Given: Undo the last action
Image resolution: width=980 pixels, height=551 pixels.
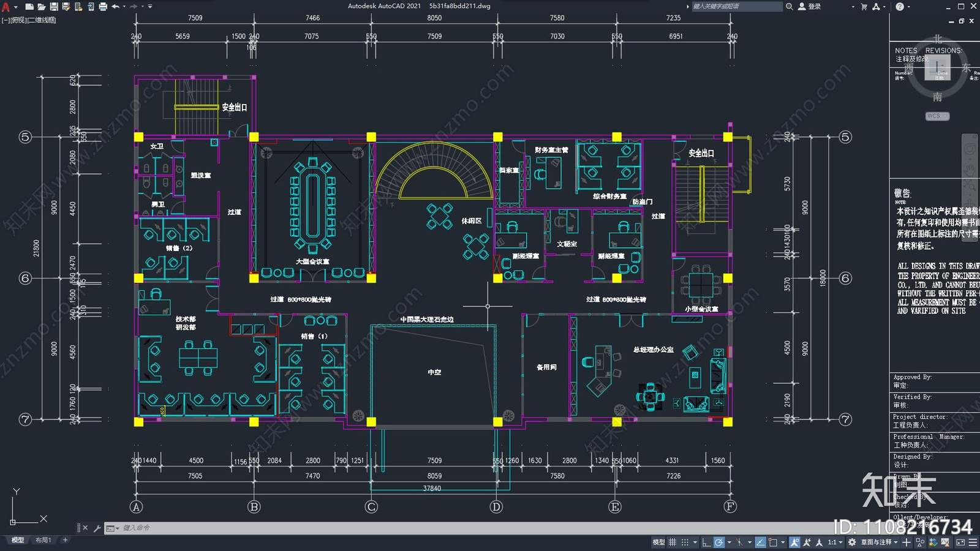Looking at the screenshot, I should pos(115,7).
